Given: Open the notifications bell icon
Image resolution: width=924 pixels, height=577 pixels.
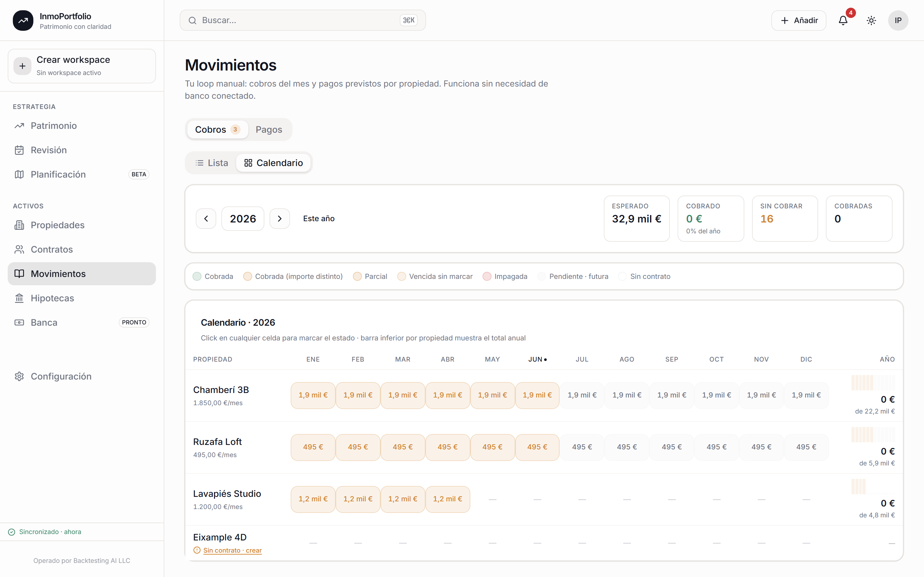Looking at the screenshot, I should (x=843, y=20).
